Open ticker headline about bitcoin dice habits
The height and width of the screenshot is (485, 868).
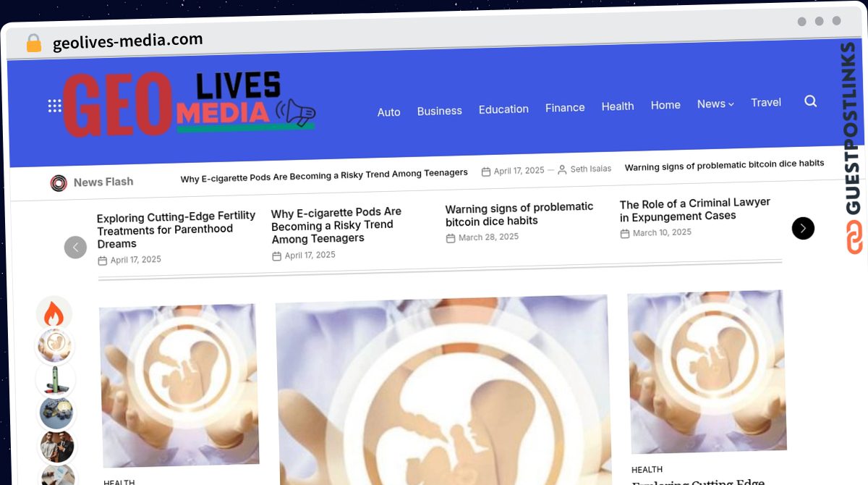724,165
